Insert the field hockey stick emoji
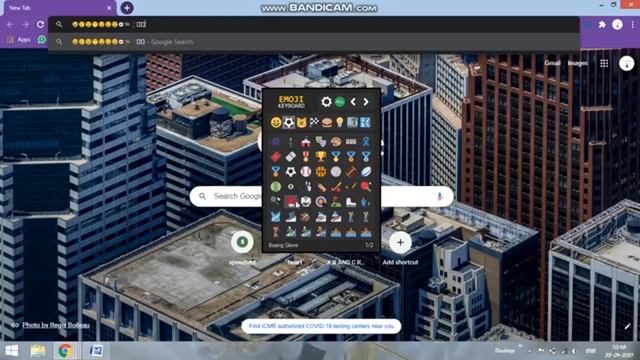The height and width of the screenshot is (360, 640). [336, 187]
